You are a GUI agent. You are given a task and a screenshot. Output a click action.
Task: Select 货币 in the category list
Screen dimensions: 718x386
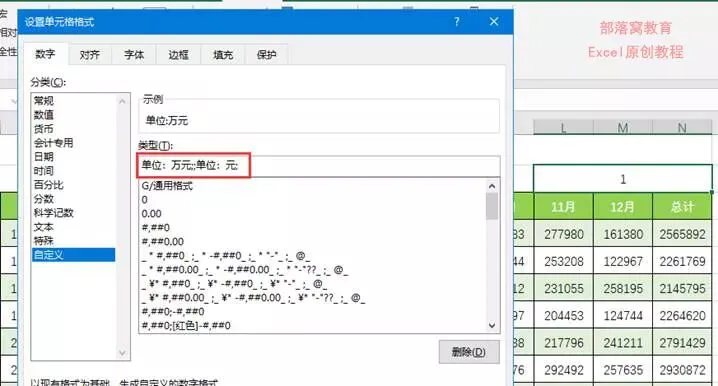click(73, 129)
